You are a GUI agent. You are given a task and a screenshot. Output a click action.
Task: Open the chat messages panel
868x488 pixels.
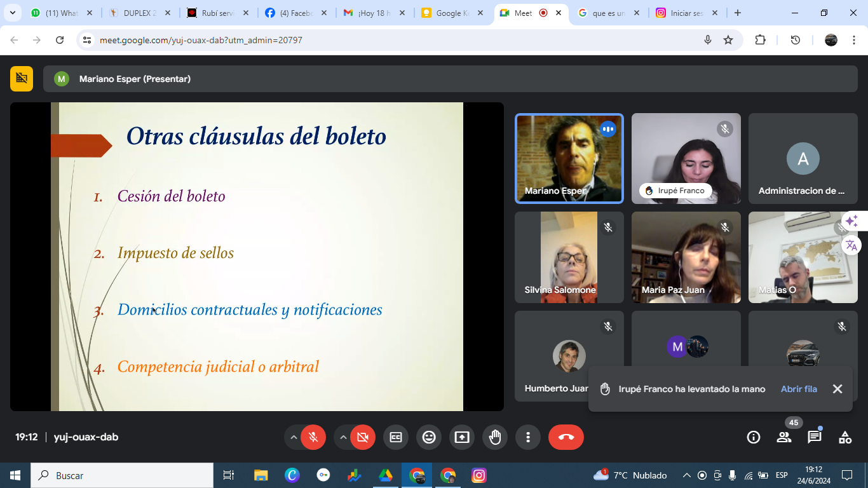[x=814, y=437]
